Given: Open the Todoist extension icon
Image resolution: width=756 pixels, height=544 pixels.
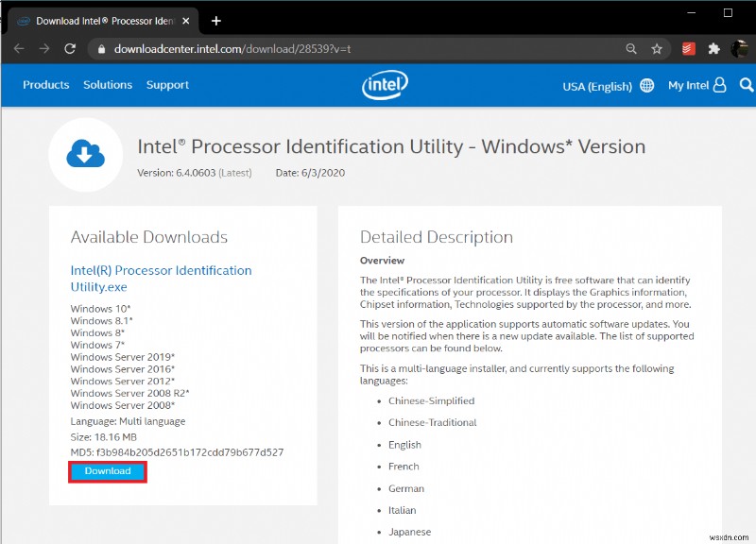Looking at the screenshot, I should [689, 49].
